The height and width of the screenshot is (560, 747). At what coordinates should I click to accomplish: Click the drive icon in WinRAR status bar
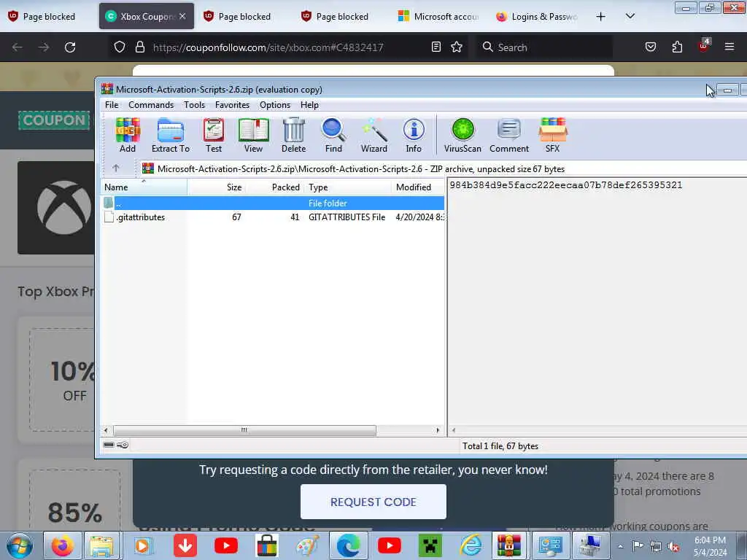tap(109, 445)
